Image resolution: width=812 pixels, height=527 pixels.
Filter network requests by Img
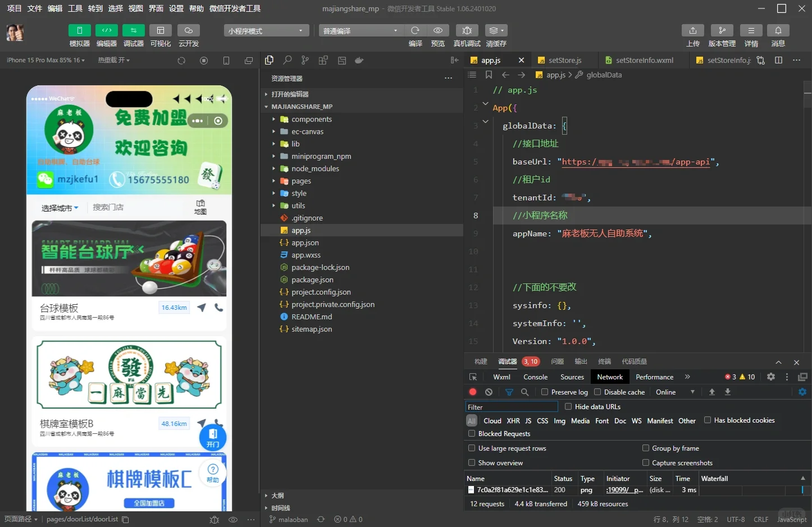tap(559, 421)
